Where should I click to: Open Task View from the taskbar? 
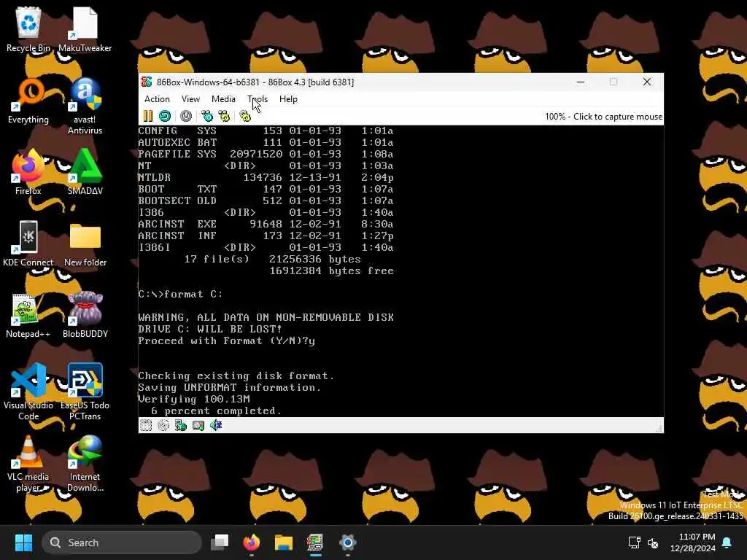(220, 542)
